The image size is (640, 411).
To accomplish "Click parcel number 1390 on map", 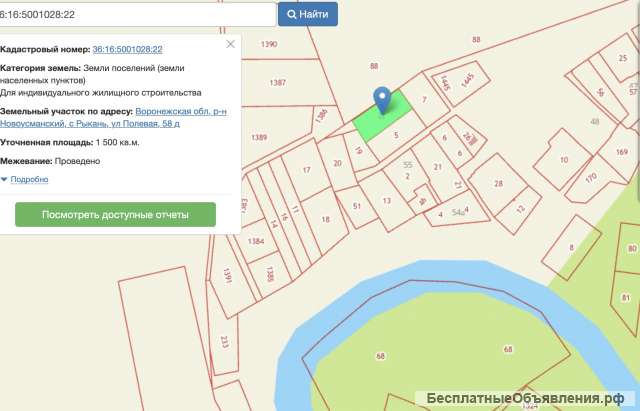I will click(x=268, y=45).
